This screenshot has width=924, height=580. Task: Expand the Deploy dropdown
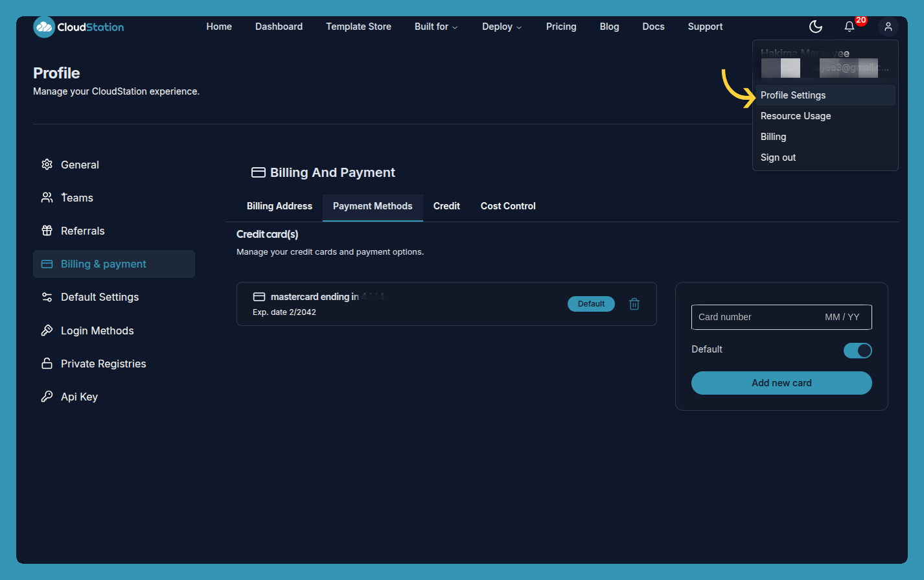pos(502,27)
